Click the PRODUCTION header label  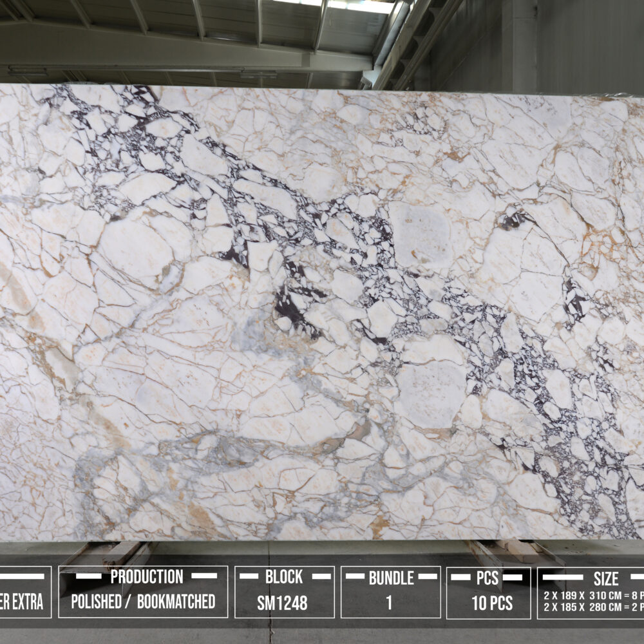146,576
